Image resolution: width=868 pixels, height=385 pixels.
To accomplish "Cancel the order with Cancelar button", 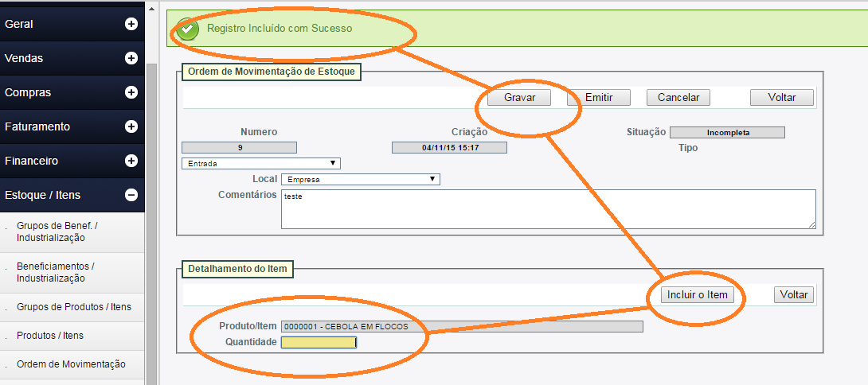I will tap(678, 97).
